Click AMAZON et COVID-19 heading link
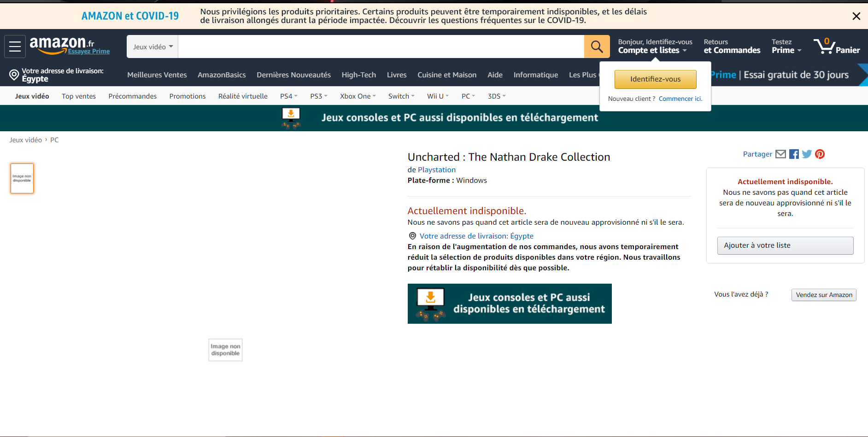 (130, 16)
